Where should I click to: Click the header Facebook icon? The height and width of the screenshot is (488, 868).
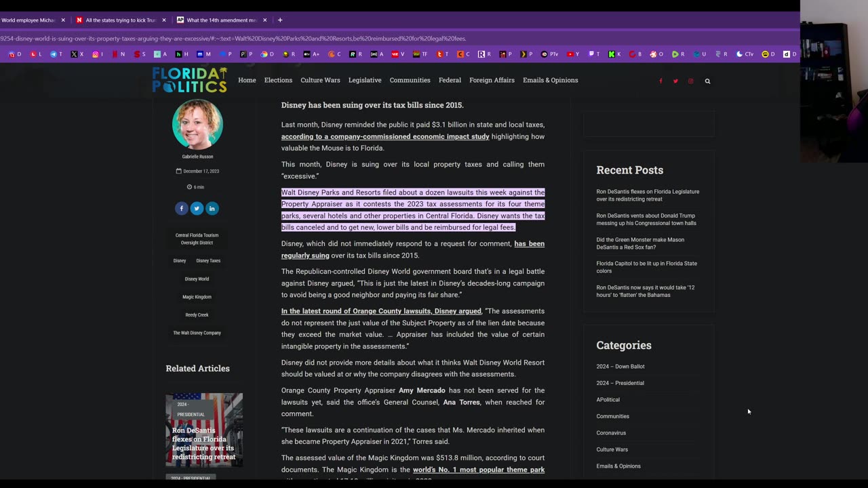tap(660, 81)
